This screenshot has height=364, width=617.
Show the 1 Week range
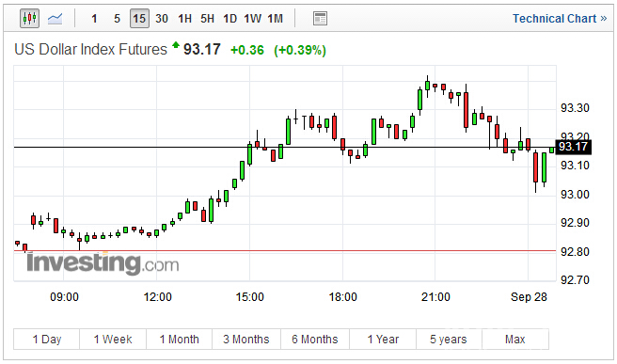pos(113,340)
